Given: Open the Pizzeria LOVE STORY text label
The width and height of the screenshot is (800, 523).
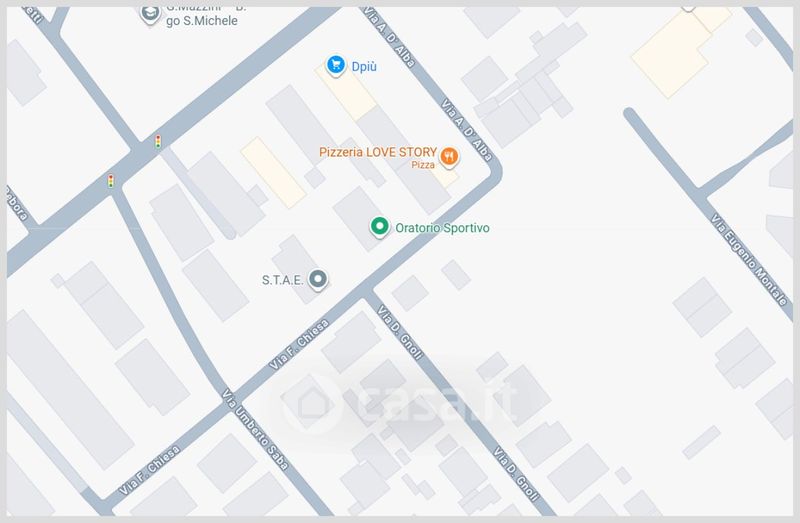Looking at the screenshot, I should (378, 152).
